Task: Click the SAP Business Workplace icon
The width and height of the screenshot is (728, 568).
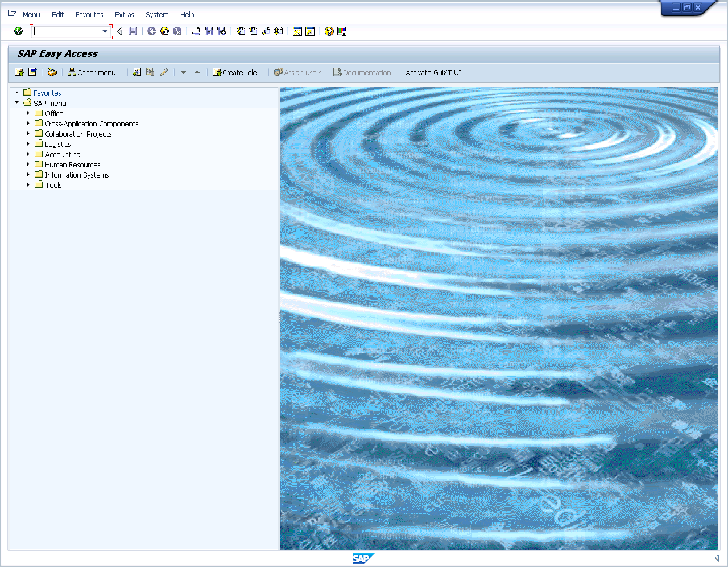Action: point(52,72)
